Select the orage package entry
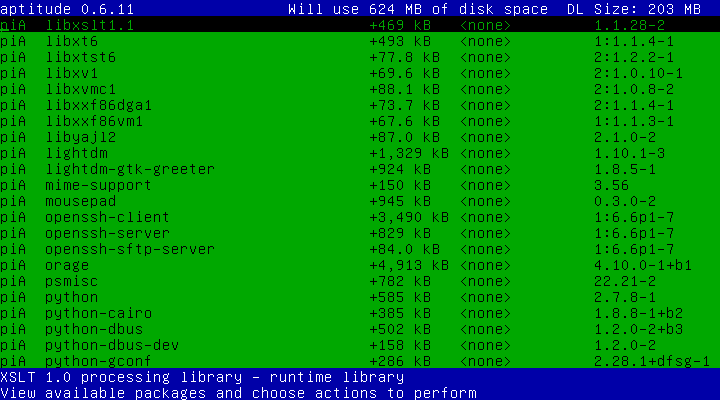The width and height of the screenshot is (720, 400). click(65, 265)
